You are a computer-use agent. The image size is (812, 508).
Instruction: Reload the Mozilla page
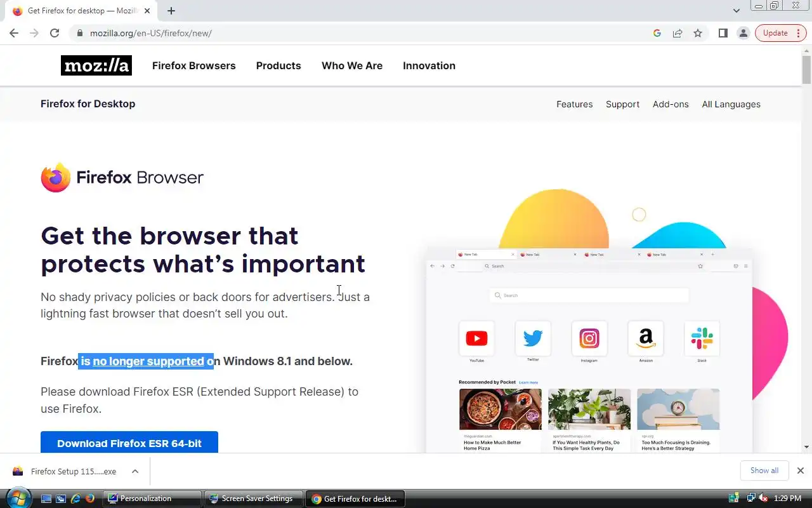click(x=55, y=33)
